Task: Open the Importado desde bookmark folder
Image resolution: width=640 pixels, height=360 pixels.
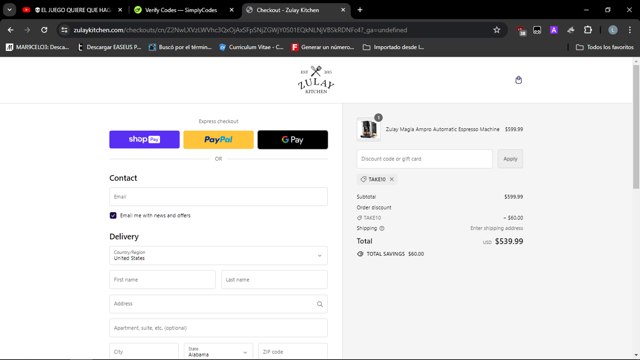Action: pyautogui.click(x=393, y=47)
